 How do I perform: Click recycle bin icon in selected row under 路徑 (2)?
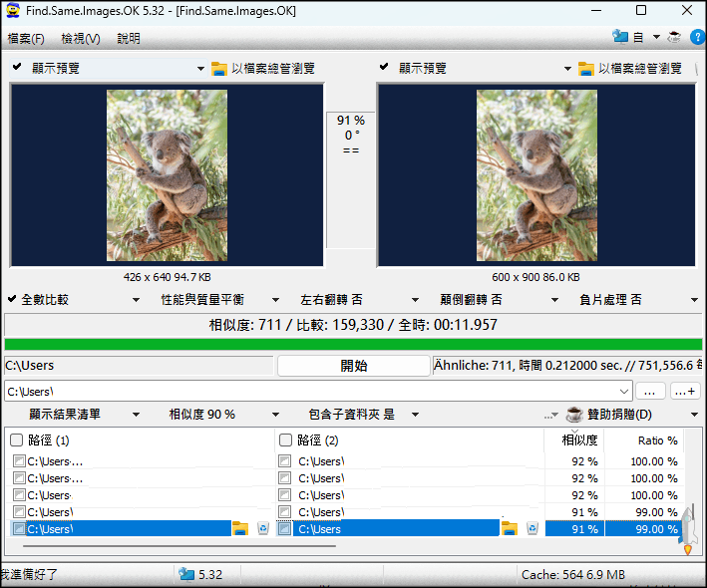pos(532,529)
